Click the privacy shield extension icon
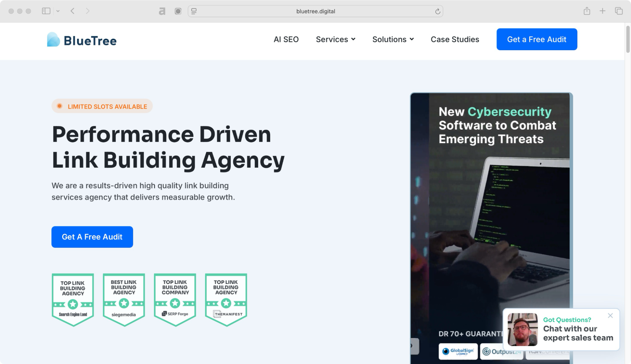The height and width of the screenshot is (364, 631). click(x=178, y=11)
